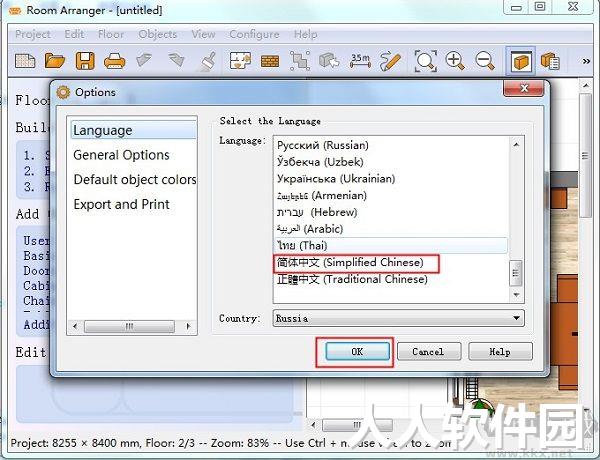
Task: Click the add object box icon
Action: coord(329,60)
